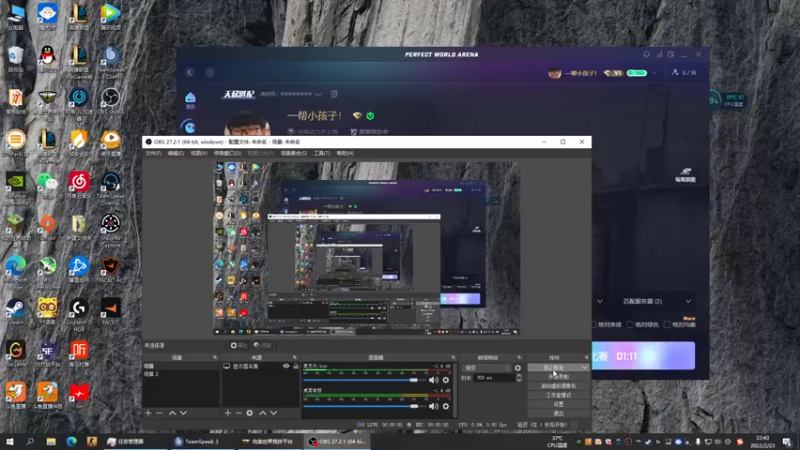Viewport: 800px width, 450px height.
Task: Open transition properties gear in OBS
Action: click(x=518, y=367)
